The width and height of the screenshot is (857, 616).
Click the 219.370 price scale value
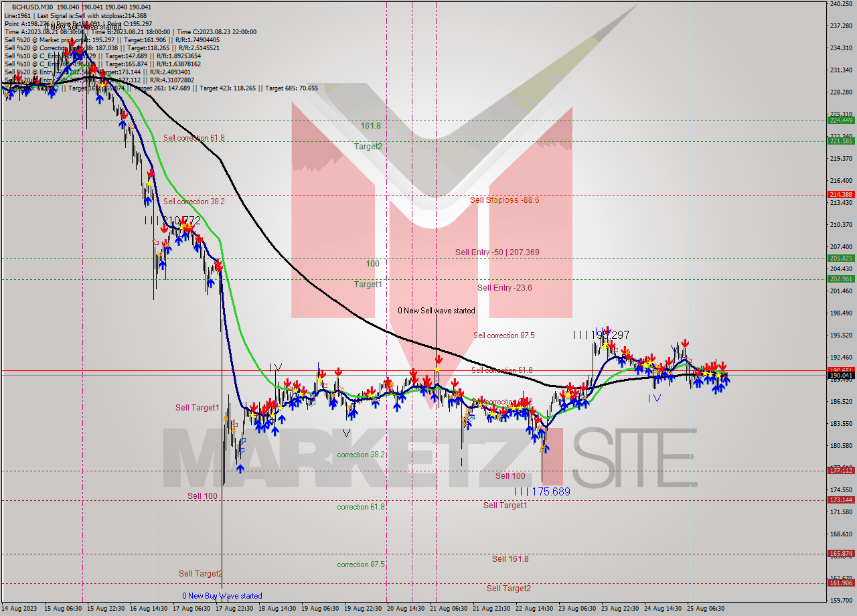pos(841,159)
